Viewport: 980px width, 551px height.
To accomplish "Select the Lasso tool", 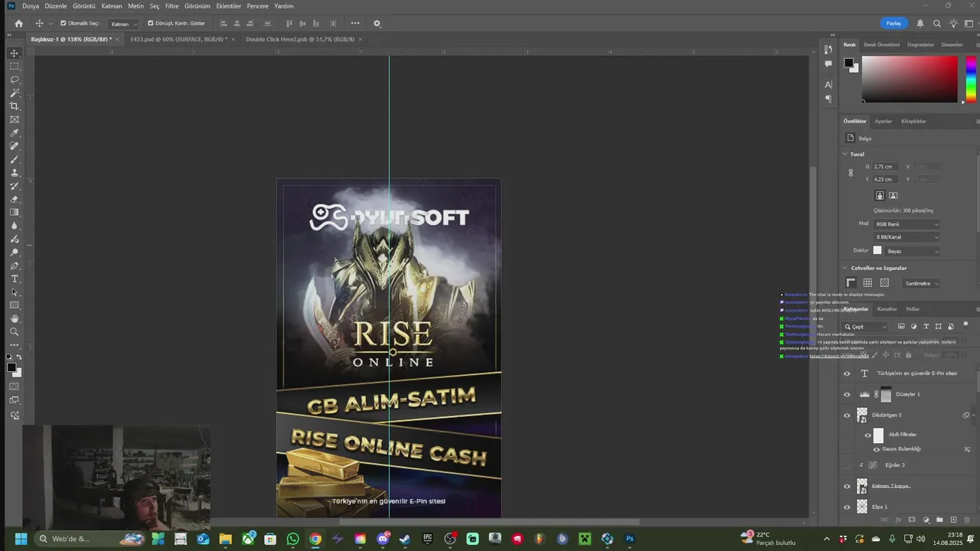I will click(x=15, y=80).
